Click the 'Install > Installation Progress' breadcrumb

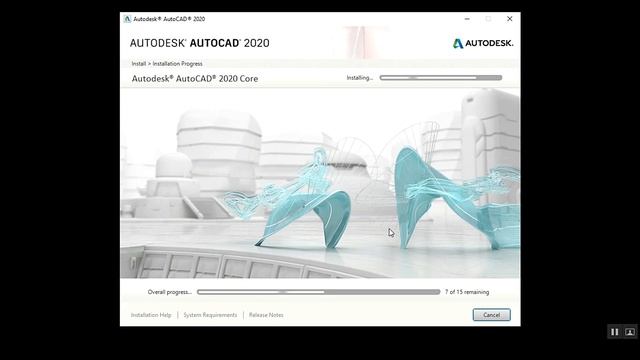click(x=167, y=64)
